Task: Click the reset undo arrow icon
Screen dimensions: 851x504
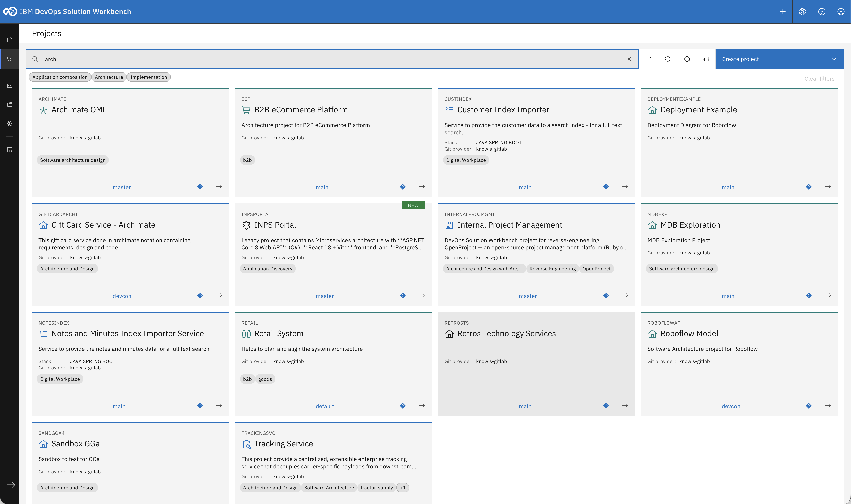Action: [706, 59]
